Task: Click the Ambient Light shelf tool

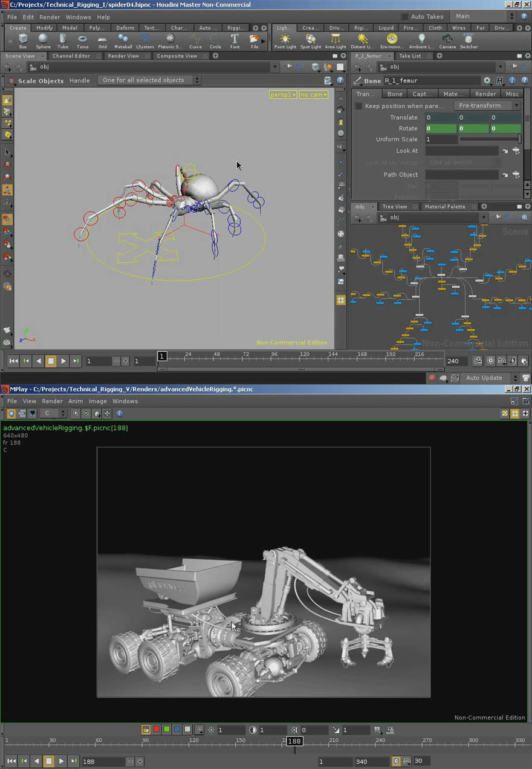Action: [x=421, y=41]
